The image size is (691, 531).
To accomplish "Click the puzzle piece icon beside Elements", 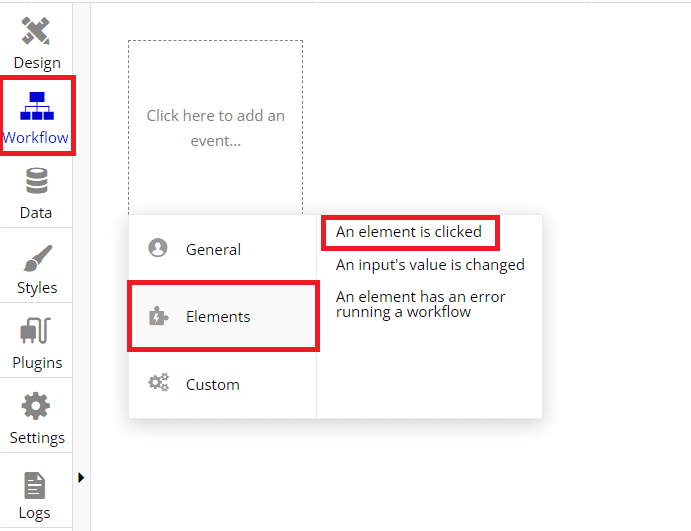I will pos(157,316).
